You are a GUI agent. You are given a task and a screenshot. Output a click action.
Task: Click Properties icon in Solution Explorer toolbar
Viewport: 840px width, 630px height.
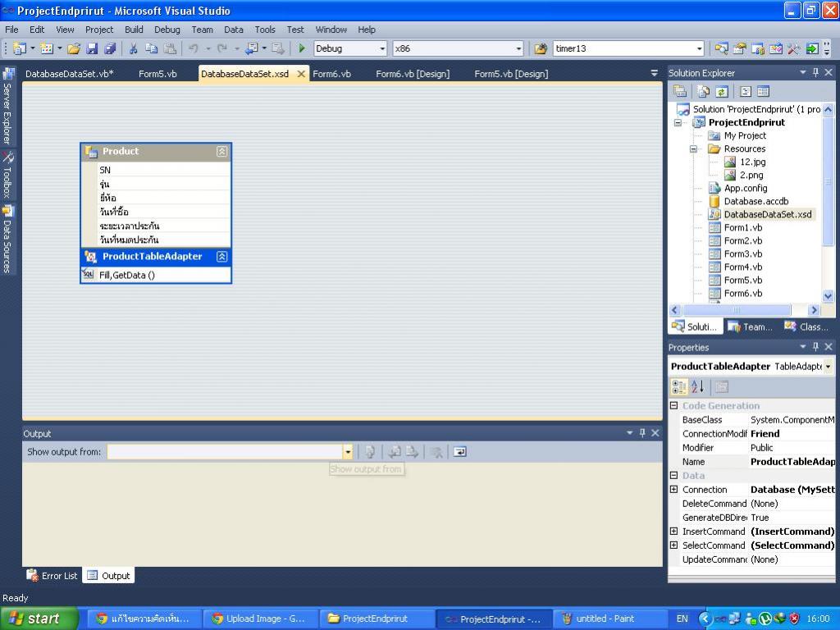680,92
